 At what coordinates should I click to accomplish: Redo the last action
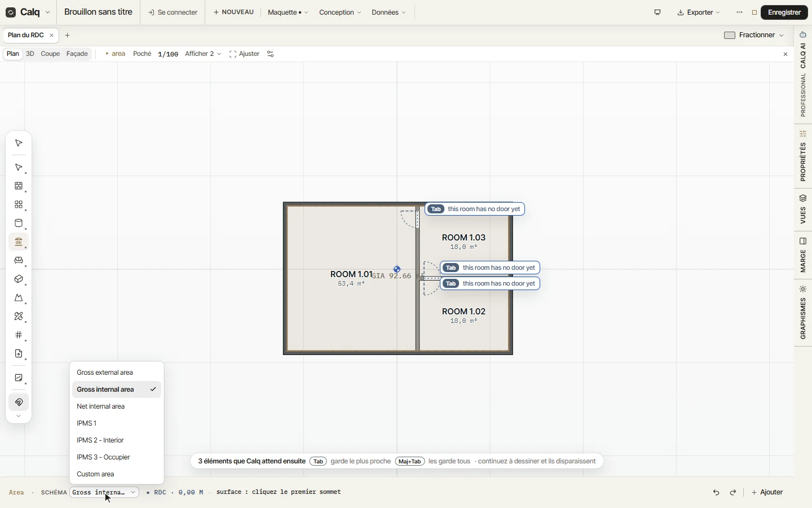(734, 493)
